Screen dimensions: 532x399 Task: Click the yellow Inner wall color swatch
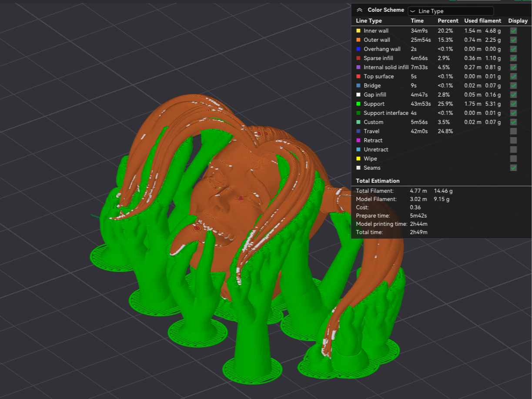(358, 30)
